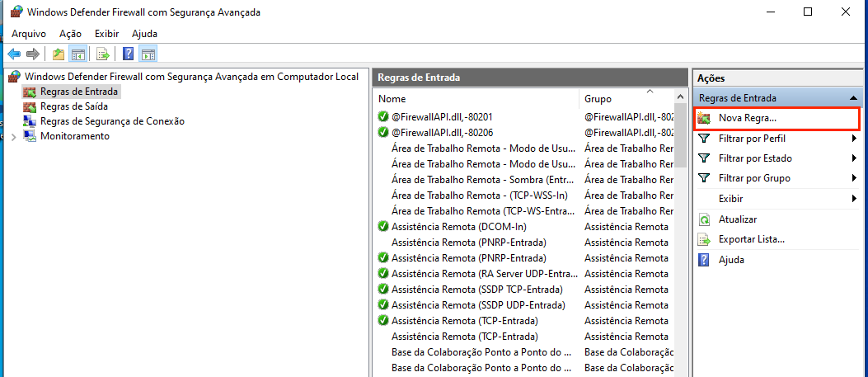This screenshot has height=377, width=868.
Task: Open the Ação menu
Action: 70,34
